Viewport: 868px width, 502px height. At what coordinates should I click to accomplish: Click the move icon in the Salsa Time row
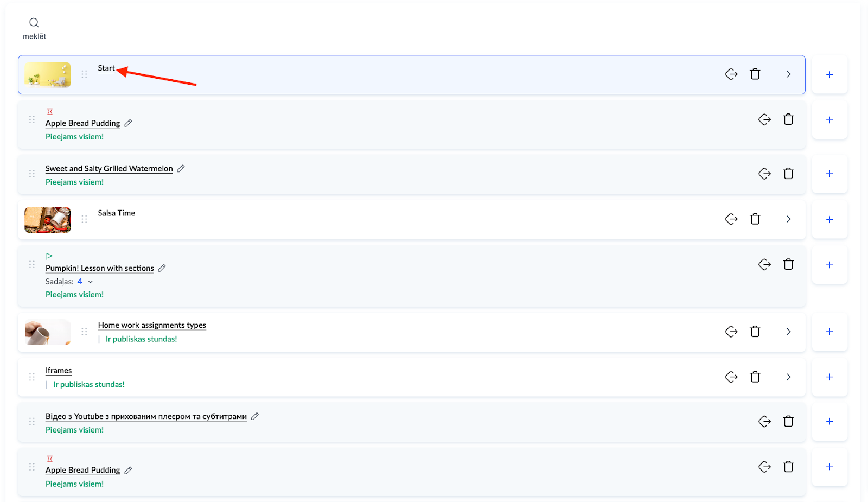pos(731,219)
